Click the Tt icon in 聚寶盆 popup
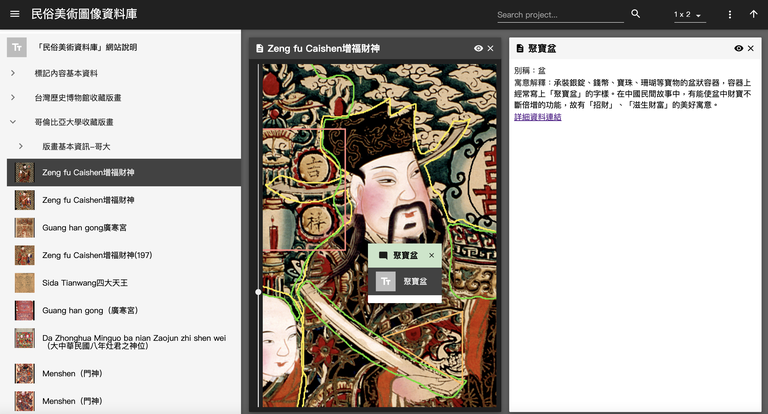This screenshot has width=768, height=414. pos(385,281)
